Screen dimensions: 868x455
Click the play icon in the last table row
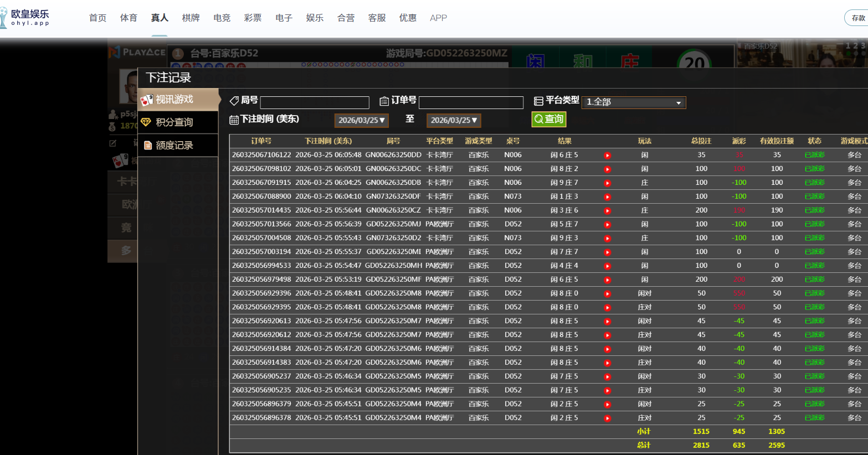pos(607,418)
